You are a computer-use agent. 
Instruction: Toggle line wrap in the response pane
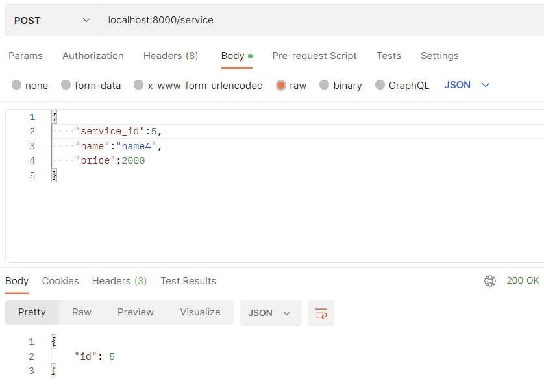click(321, 313)
